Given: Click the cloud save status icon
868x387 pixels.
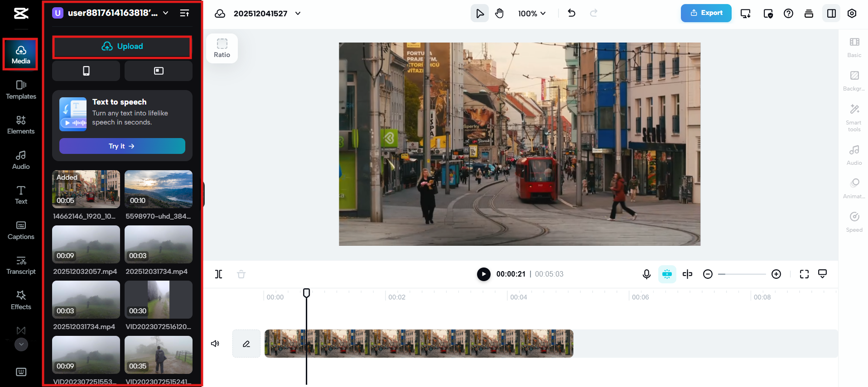Looking at the screenshot, I should click(x=220, y=14).
